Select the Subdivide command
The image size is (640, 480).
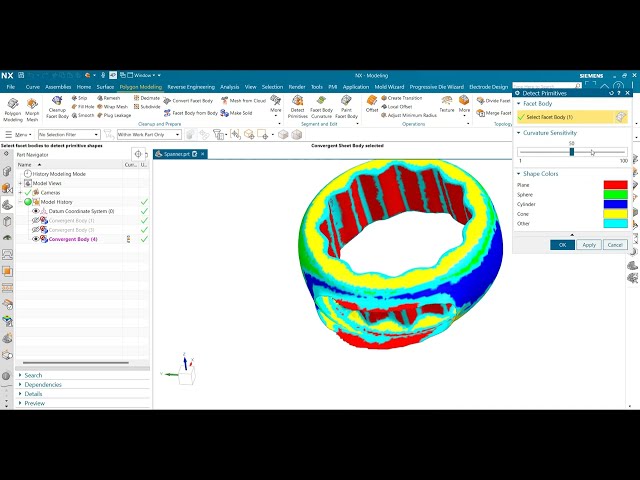147,107
